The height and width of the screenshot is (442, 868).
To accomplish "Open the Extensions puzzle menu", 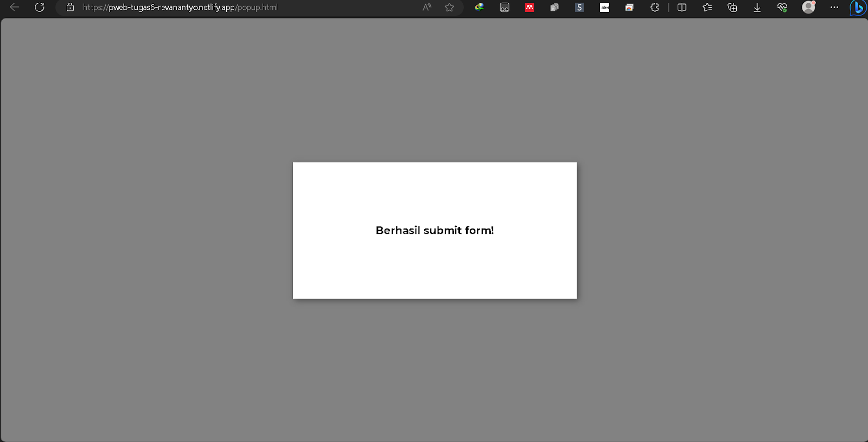I will [655, 7].
